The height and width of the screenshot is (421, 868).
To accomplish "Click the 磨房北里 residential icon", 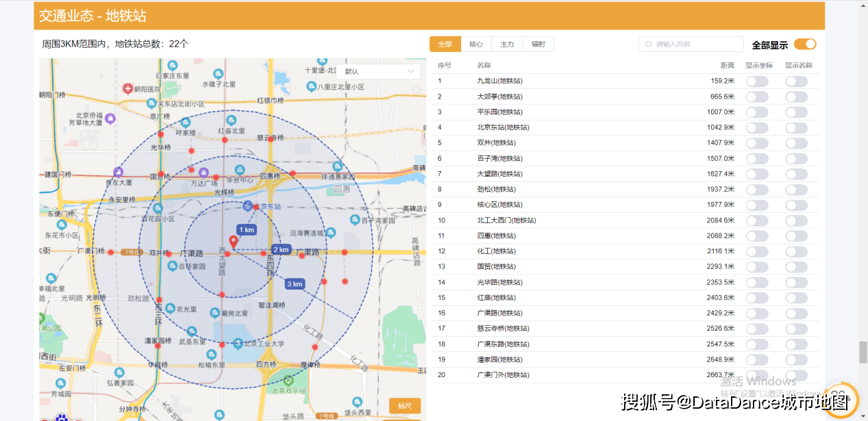I will (215, 312).
